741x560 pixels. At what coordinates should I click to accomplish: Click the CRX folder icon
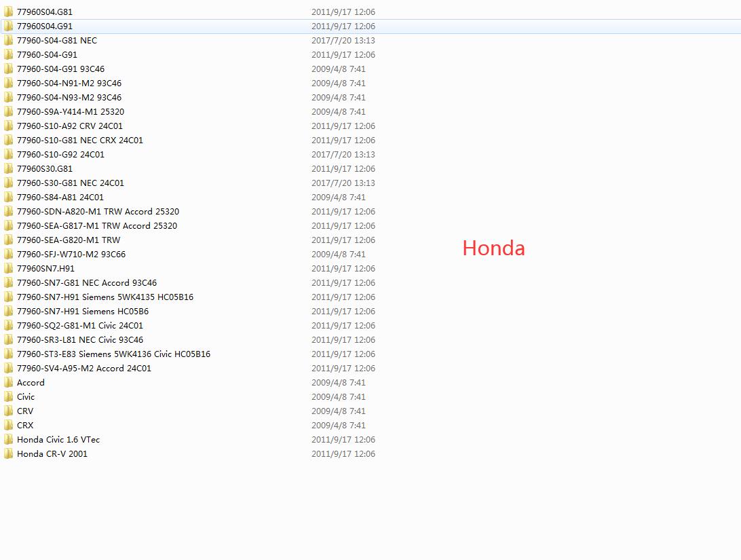[x=8, y=426]
